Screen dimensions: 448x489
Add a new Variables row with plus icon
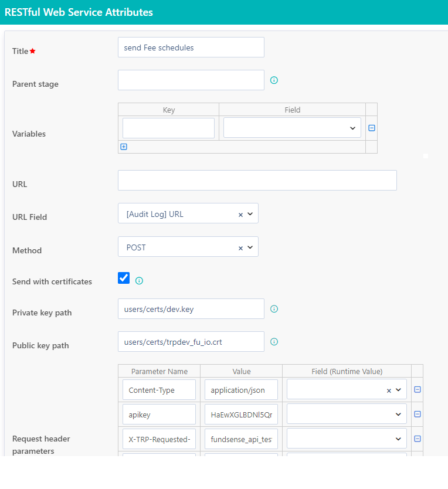tap(124, 147)
